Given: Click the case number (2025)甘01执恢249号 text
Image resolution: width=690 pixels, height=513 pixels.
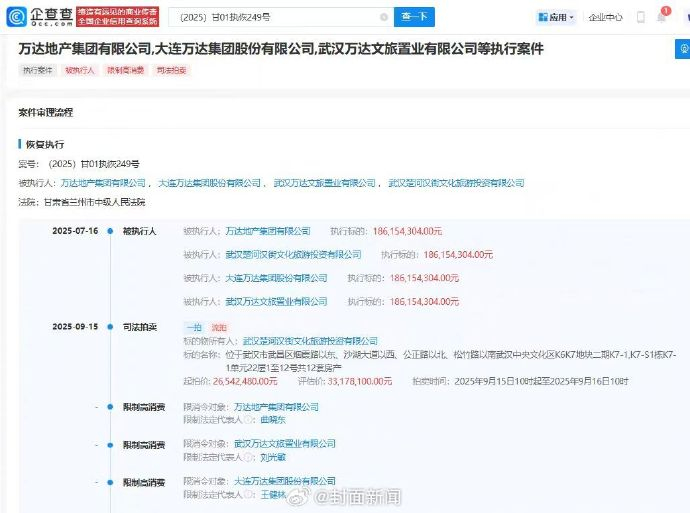Looking at the screenshot, I should [94, 164].
